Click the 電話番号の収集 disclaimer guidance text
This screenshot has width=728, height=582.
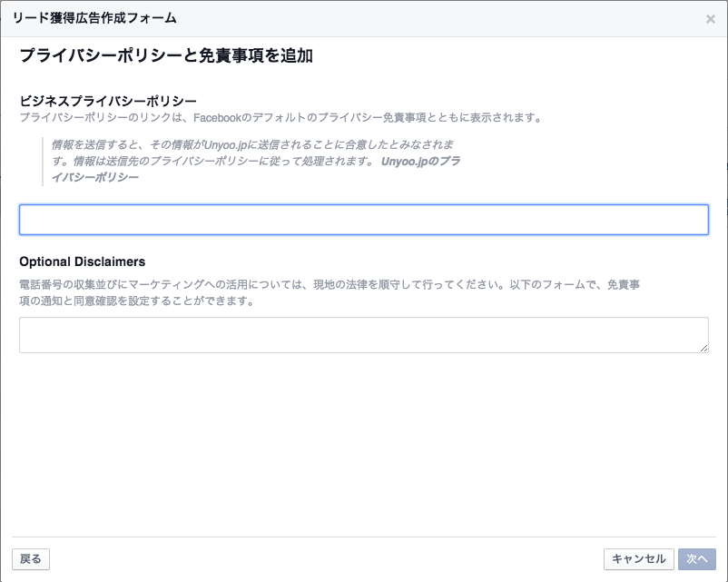tap(330, 284)
